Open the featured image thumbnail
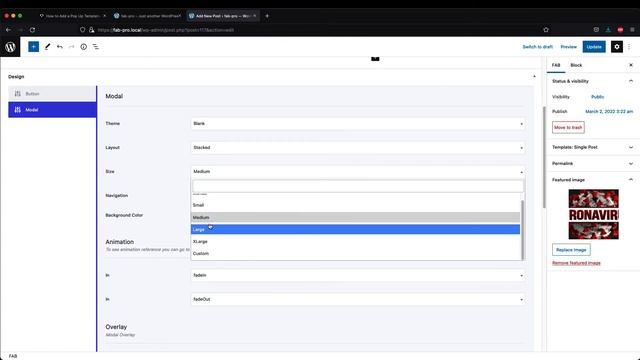Image resolution: width=640 pixels, height=360 pixels. pos(593,214)
